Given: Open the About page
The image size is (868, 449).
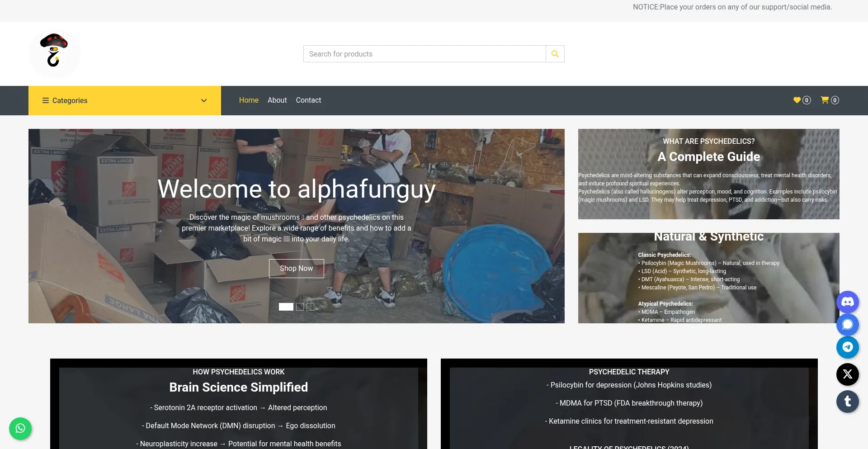Looking at the screenshot, I should tap(277, 100).
